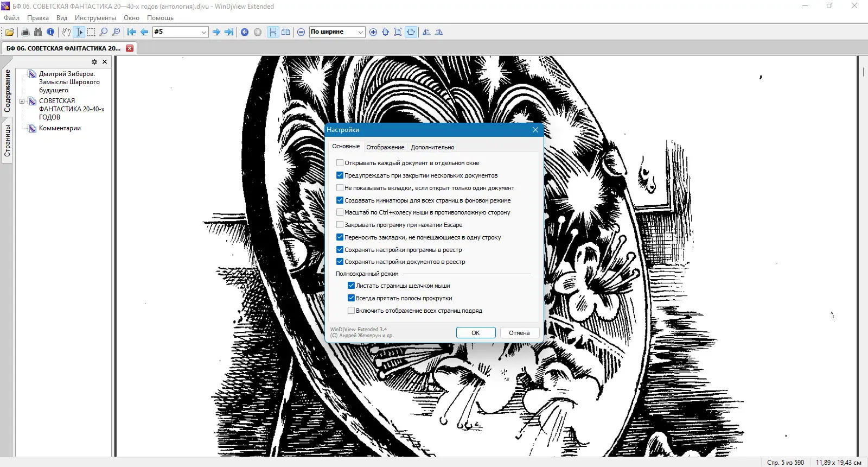
Task: Click the blue info icon in toolbar
Action: 50,32
